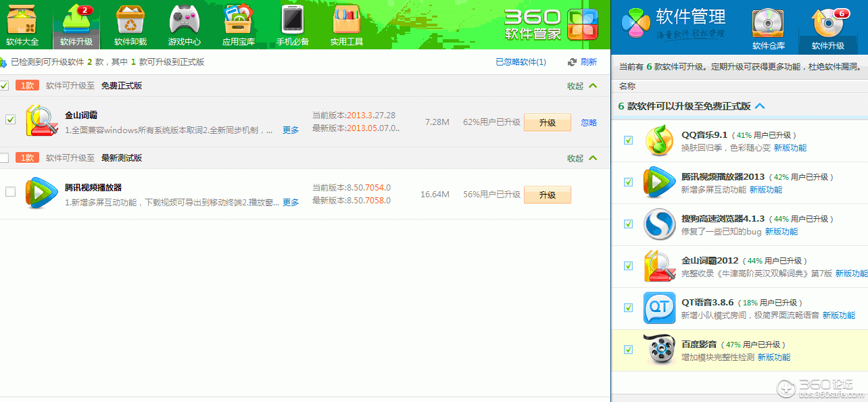Collapse 免费正式版 section via 收起
The width and height of the screenshot is (868, 402).
(x=582, y=86)
